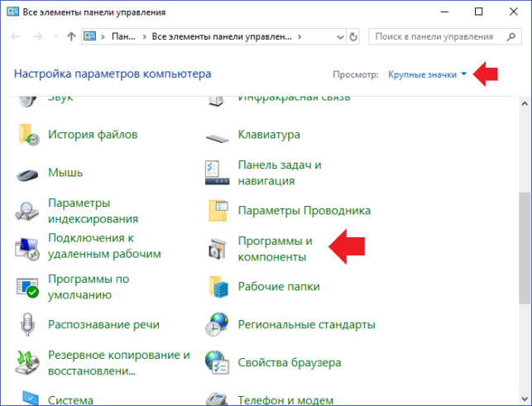Screen dimensions: 532x406
Task: Open the Рабочие папки link
Action: (x=279, y=287)
